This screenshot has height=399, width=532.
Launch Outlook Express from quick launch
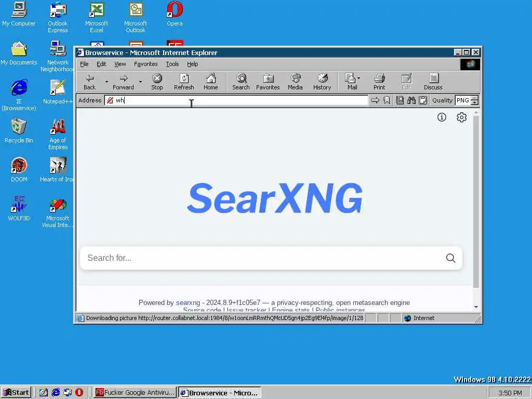pyautogui.click(x=68, y=393)
